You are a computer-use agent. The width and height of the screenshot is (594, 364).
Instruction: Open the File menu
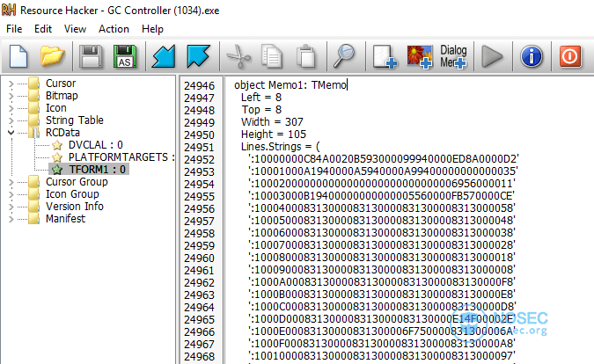(14, 29)
